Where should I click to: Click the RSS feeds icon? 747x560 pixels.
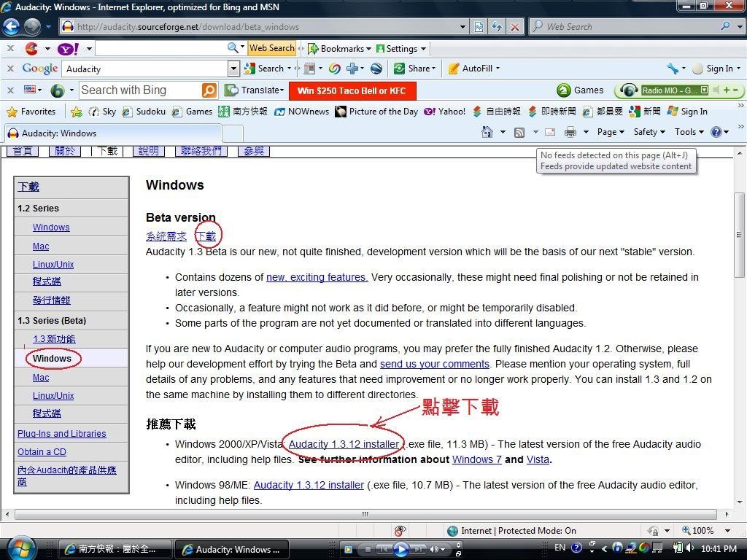click(x=519, y=132)
